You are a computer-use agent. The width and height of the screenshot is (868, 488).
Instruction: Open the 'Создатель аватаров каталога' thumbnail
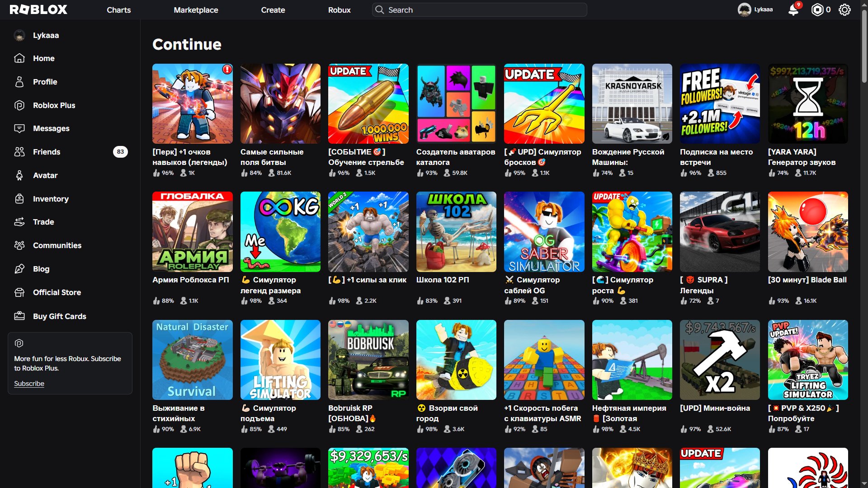click(456, 103)
